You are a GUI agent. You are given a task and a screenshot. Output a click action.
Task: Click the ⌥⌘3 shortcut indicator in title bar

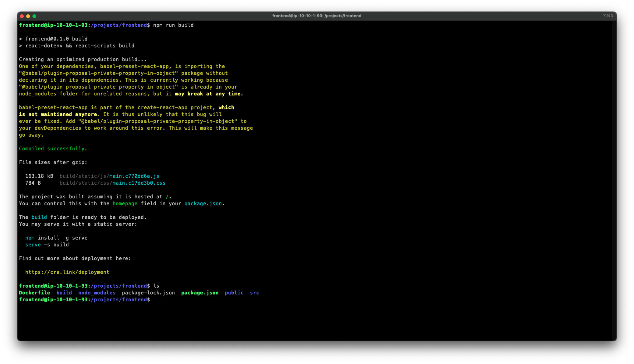click(x=607, y=16)
